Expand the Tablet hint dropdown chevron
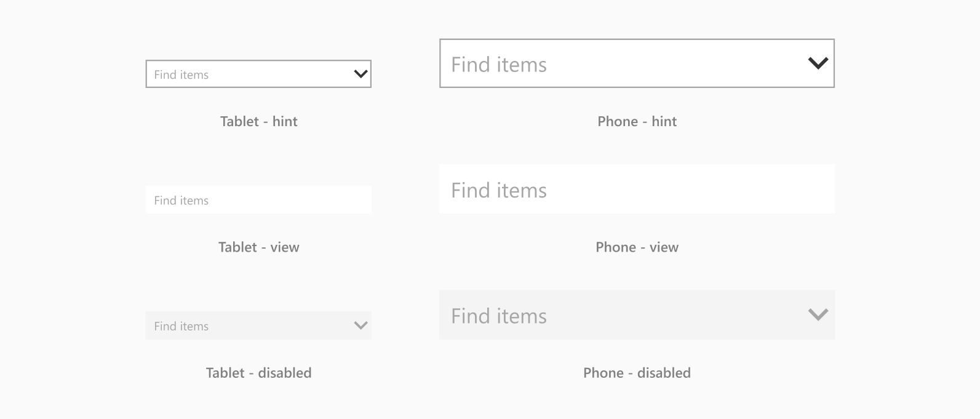The image size is (980, 419). [361, 74]
